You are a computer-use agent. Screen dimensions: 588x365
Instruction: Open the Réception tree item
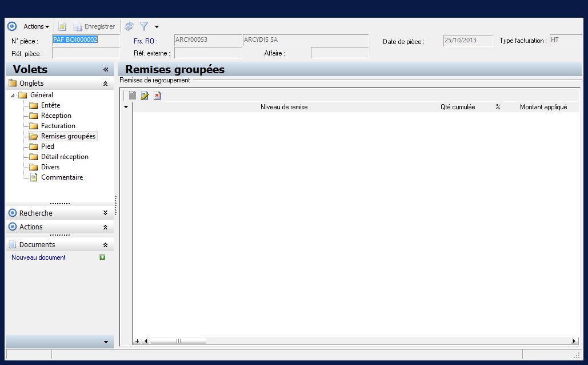pos(56,116)
